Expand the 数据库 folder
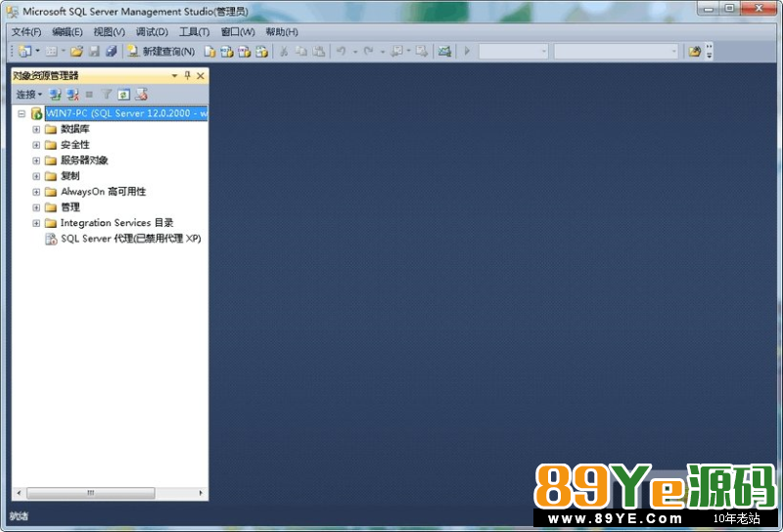This screenshot has height=532, width=783. point(36,129)
